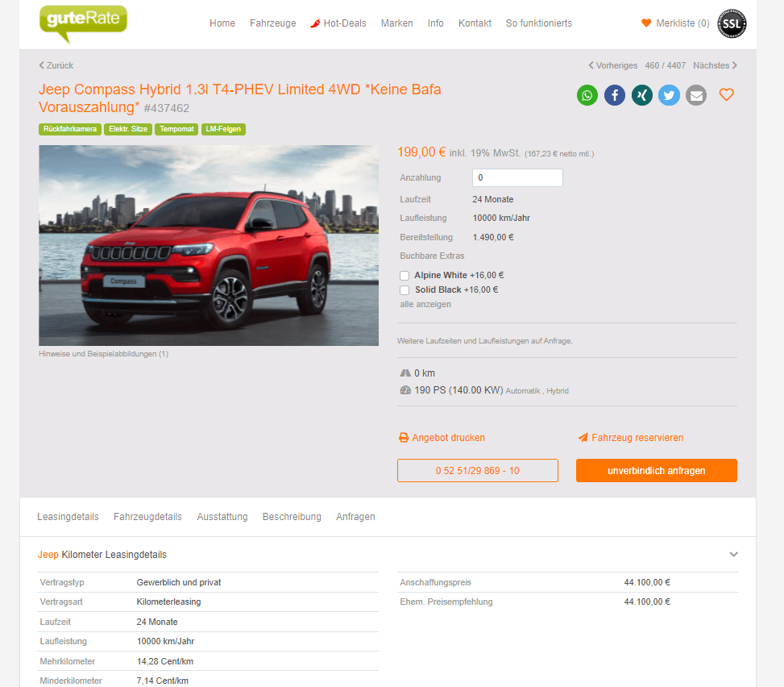Screen dimensions: 784x687
Task: Share offer on Twitter icon
Action: [x=669, y=95]
